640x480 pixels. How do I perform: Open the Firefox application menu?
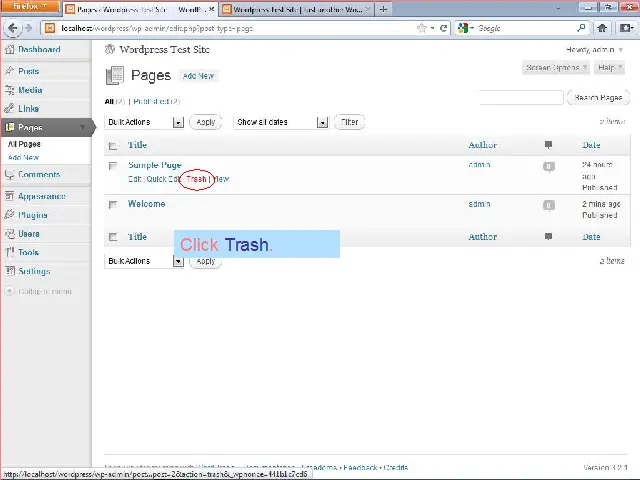(30, 7)
